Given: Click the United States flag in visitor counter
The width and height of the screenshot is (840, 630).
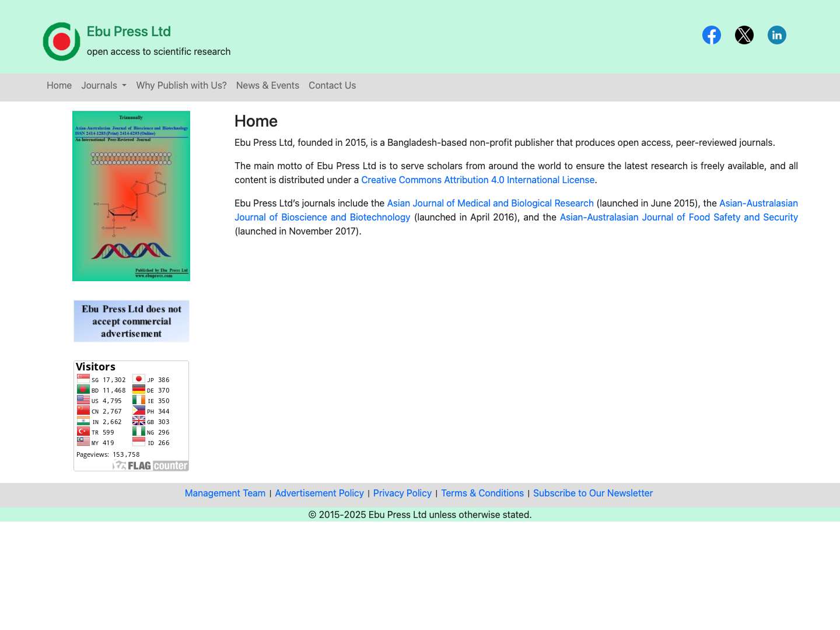Looking at the screenshot, I should [83, 399].
